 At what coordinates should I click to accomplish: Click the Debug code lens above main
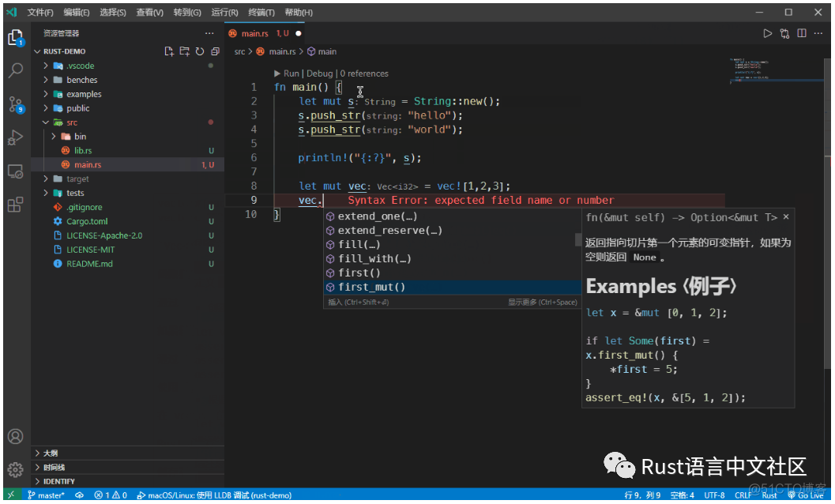(x=319, y=73)
